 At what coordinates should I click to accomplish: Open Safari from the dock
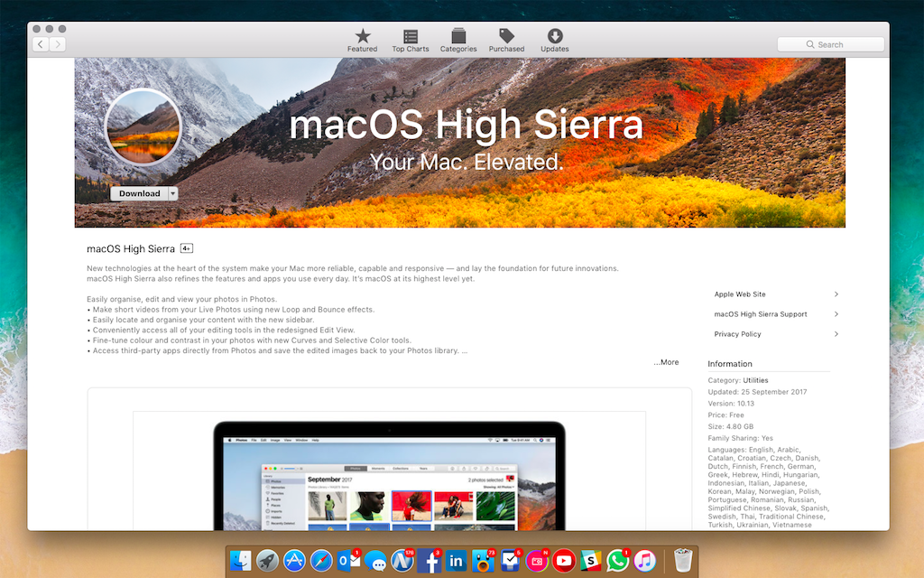pyautogui.click(x=321, y=561)
